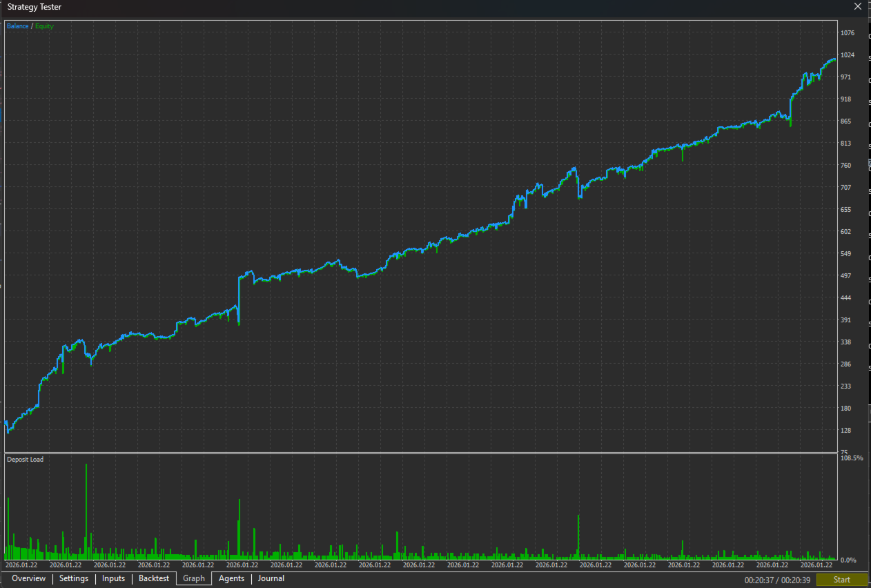Click the 549 axis value

pos(846,254)
